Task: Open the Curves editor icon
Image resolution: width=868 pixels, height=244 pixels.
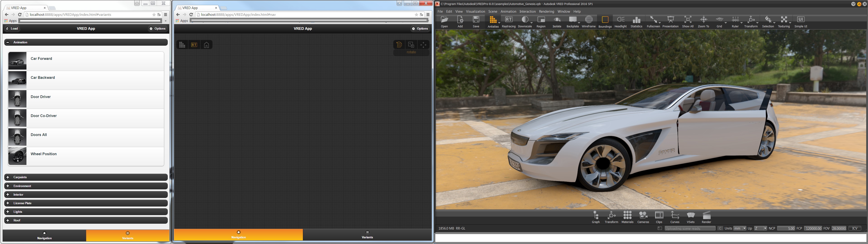Action: (675, 217)
